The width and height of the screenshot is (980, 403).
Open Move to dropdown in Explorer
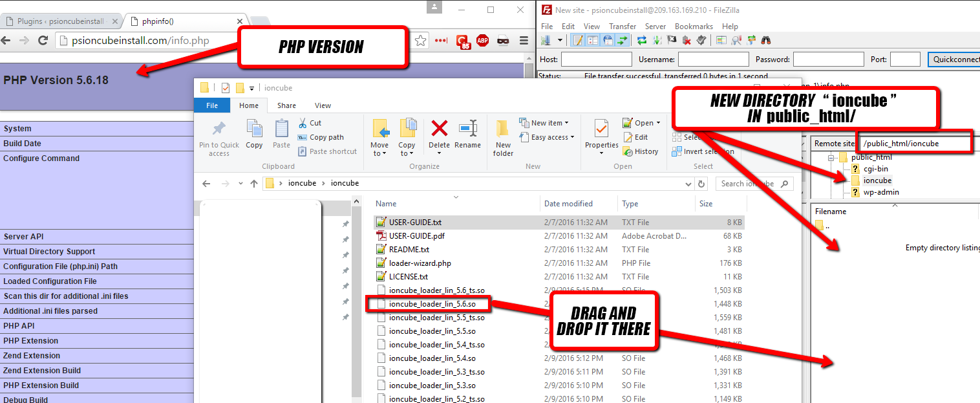[x=379, y=138]
